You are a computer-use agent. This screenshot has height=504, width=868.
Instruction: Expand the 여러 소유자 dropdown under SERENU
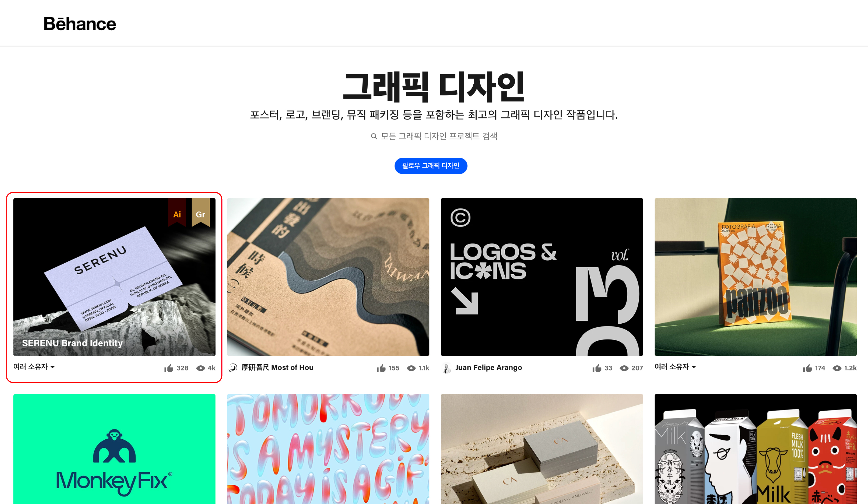pos(34,367)
